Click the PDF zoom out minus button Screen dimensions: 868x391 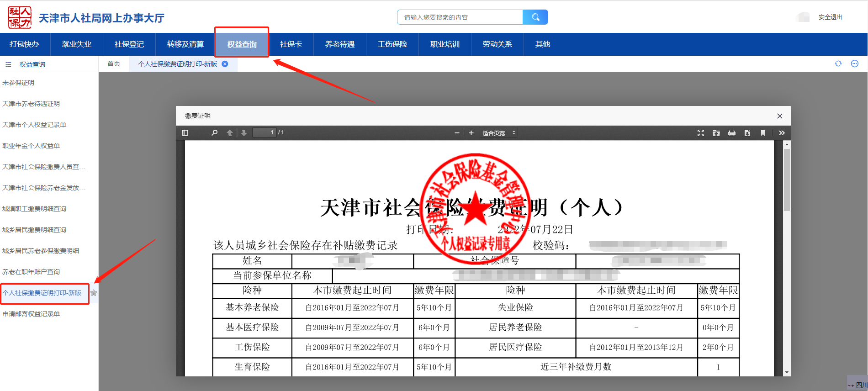tap(457, 133)
